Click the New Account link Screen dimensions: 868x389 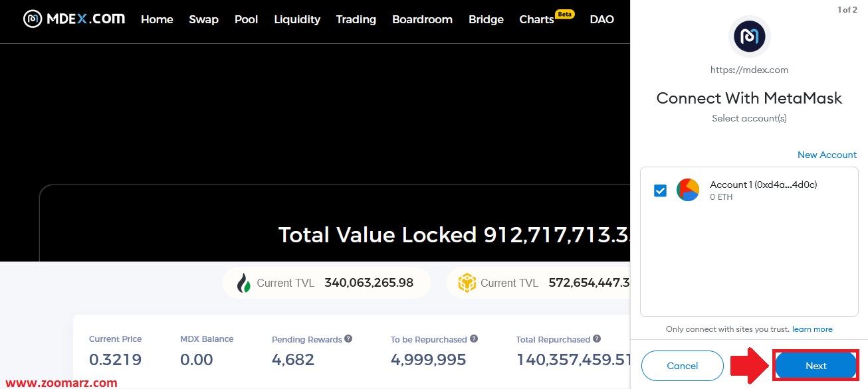pos(827,155)
